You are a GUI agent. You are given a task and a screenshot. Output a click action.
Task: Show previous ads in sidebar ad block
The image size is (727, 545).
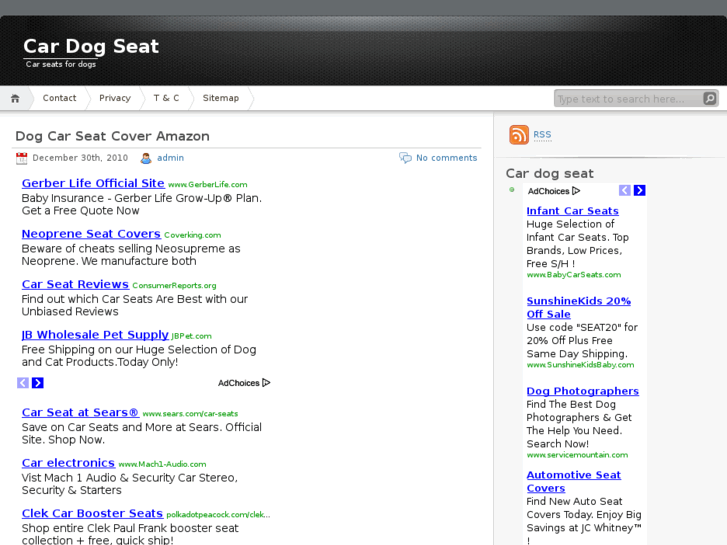click(x=625, y=190)
